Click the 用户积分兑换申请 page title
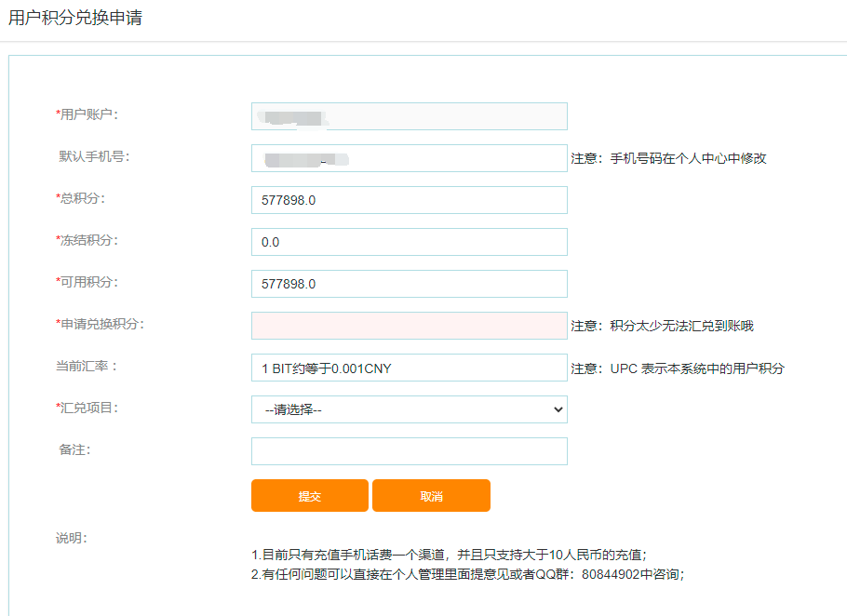The width and height of the screenshot is (847, 616). [x=75, y=18]
